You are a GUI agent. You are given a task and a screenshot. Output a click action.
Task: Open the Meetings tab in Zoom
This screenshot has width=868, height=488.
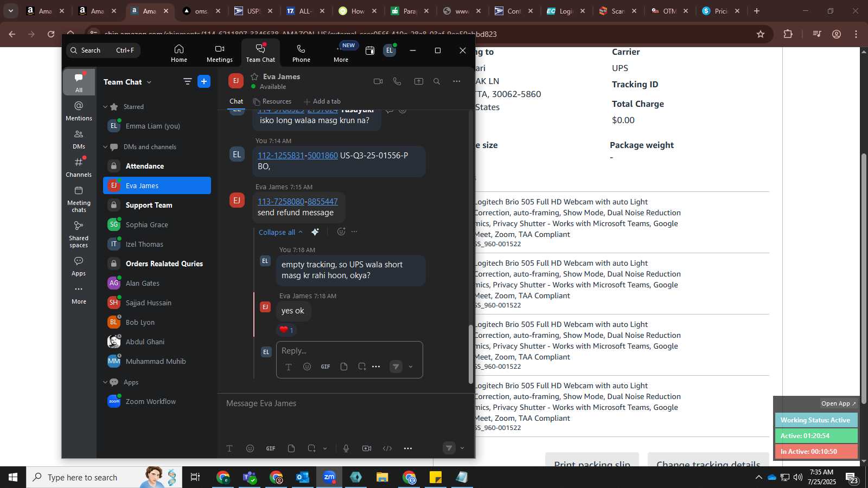click(x=219, y=53)
